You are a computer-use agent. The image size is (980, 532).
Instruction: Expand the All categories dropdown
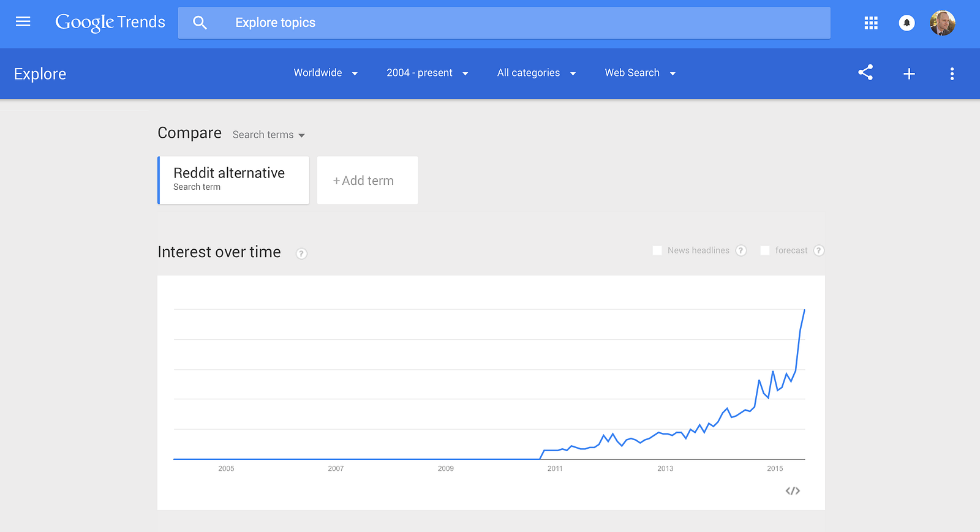536,73
